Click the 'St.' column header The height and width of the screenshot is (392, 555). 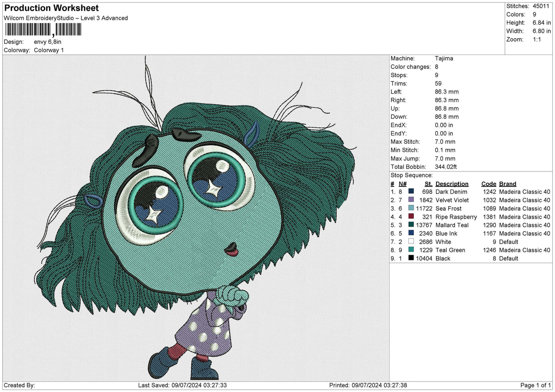[428, 184]
